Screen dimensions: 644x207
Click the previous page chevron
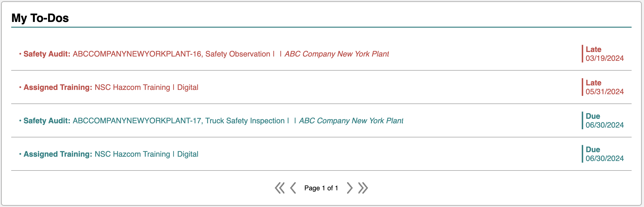[293, 188]
